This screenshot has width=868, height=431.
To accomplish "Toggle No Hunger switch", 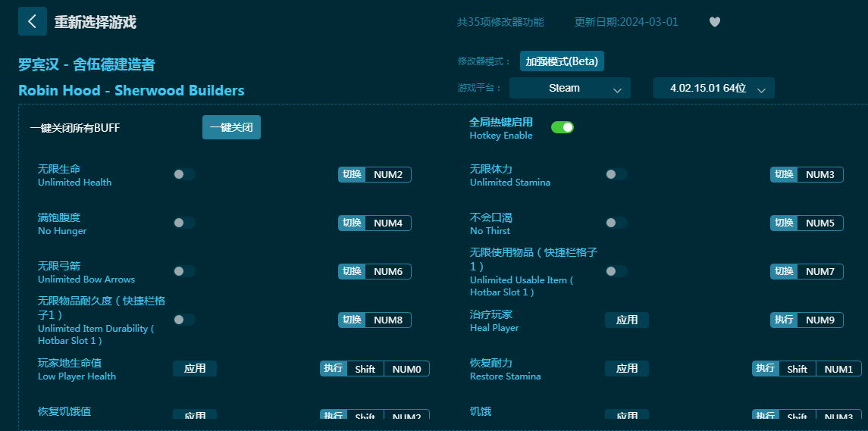I will tap(183, 223).
